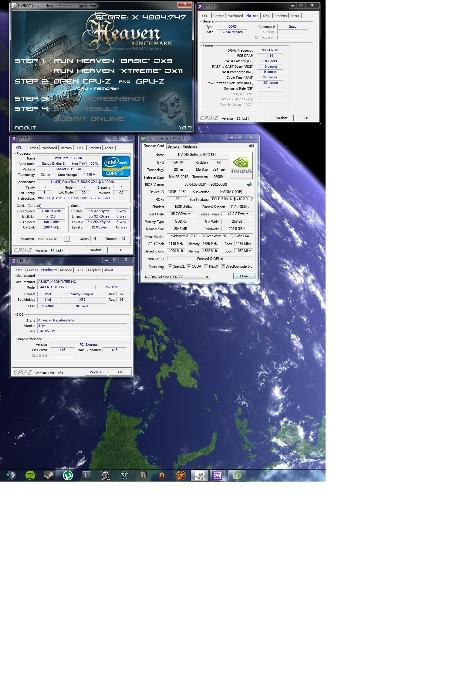Select About tab in CPU-Z CPU window

[110, 147]
